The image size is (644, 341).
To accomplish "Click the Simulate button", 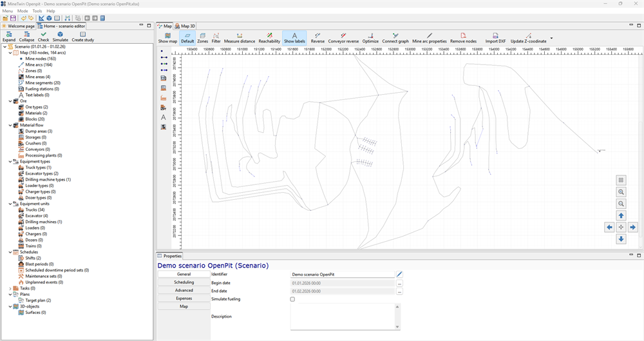I will point(60,37).
